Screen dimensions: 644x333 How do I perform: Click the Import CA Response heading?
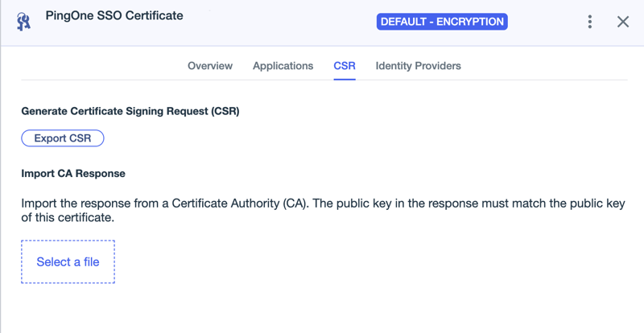(73, 173)
